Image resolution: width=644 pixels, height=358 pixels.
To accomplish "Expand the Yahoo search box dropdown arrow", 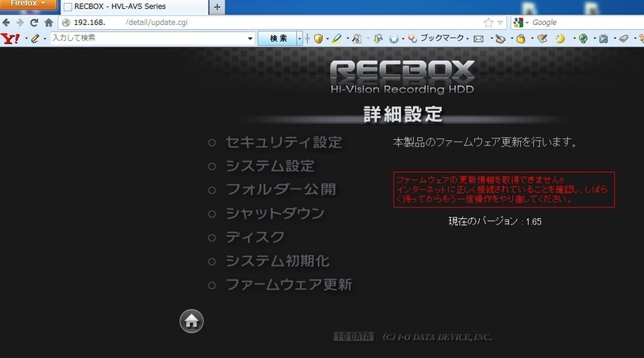I will click(x=250, y=39).
